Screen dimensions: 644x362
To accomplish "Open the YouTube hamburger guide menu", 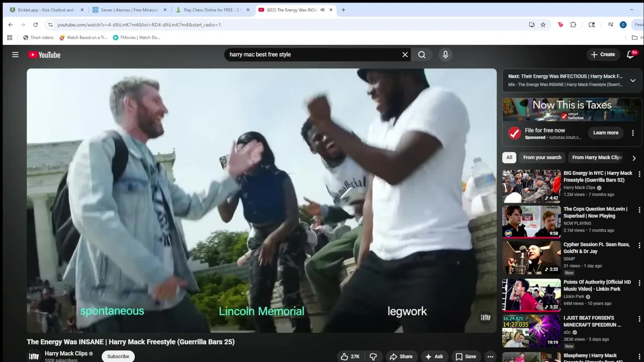I will pos(15,55).
